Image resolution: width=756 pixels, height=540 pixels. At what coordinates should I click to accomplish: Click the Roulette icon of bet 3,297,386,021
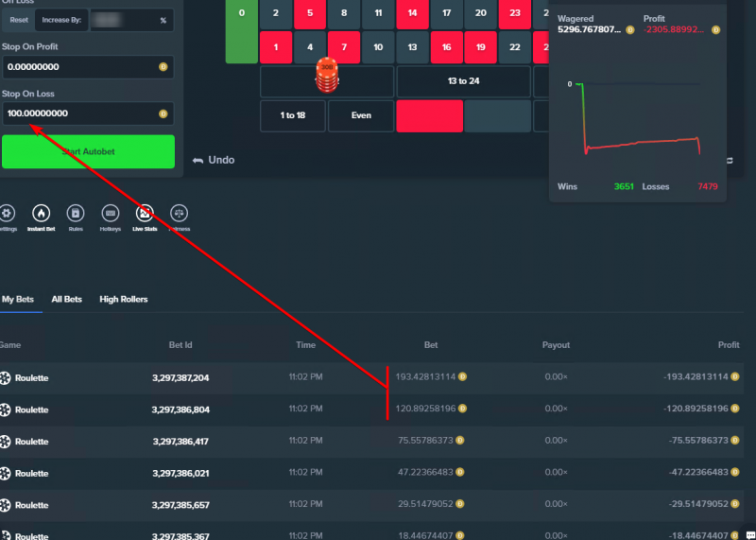pos(5,474)
